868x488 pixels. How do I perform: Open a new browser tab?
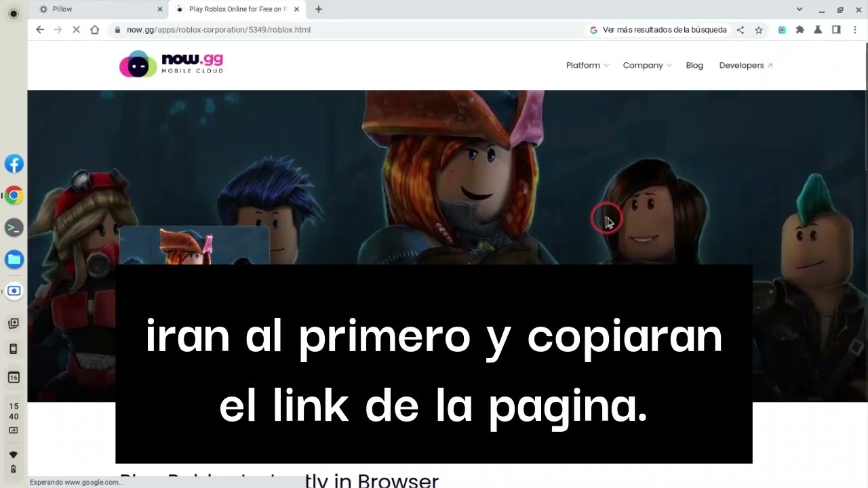[x=319, y=9]
